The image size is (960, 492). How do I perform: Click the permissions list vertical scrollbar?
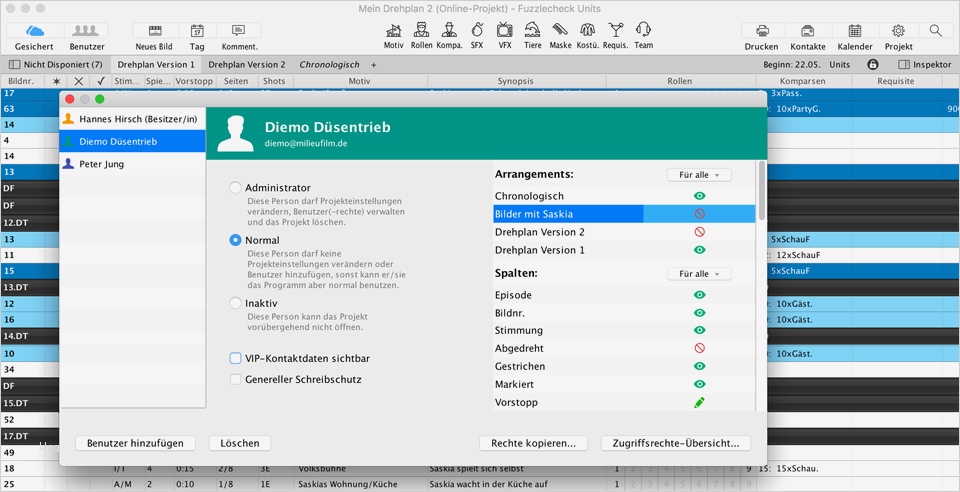pos(760,192)
